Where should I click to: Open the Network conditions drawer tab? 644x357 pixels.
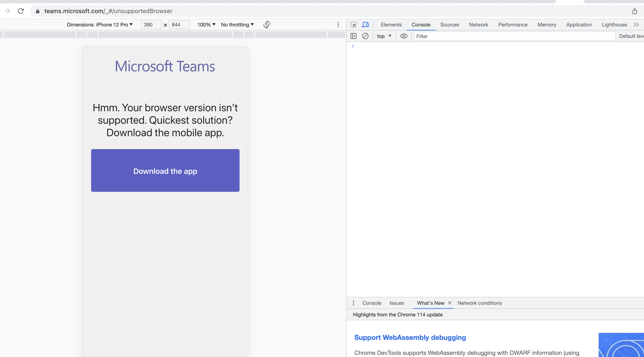tap(480, 303)
